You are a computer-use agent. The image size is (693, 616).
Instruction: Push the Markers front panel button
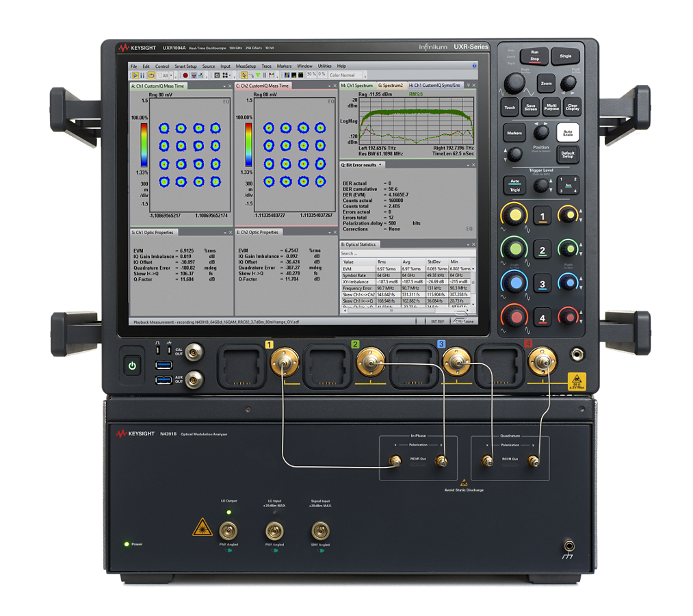tap(514, 133)
